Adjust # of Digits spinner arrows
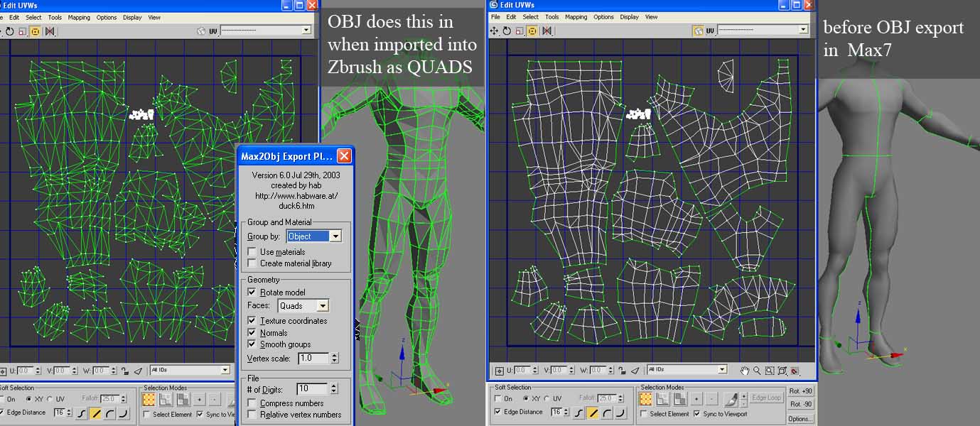This screenshot has width=980, height=426. click(x=333, y=388)
